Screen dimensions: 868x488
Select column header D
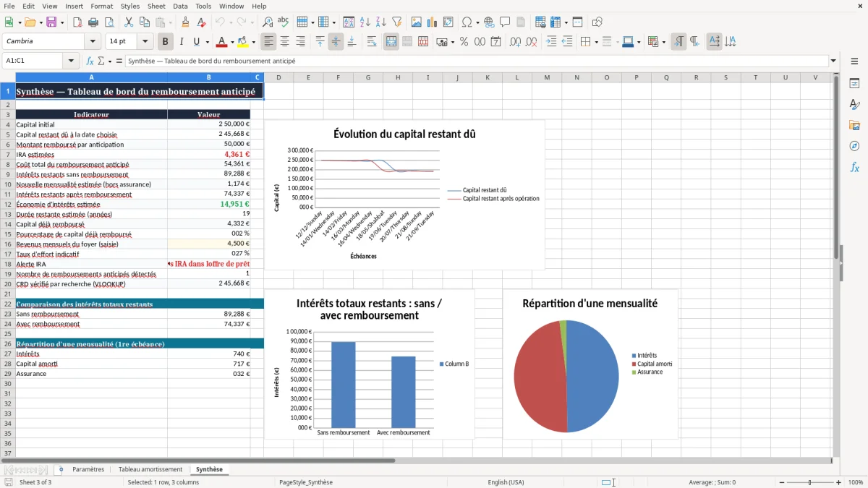[x=278, y=77]
